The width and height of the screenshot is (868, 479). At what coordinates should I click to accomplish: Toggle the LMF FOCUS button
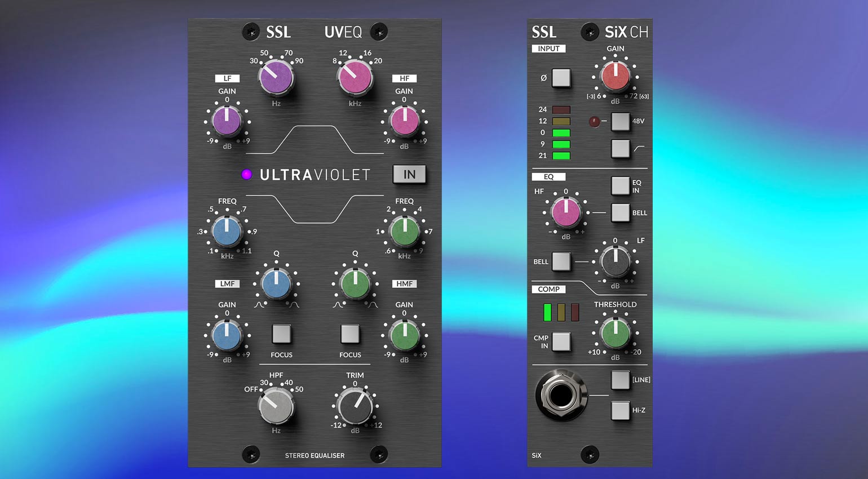[x=281, y=334]
